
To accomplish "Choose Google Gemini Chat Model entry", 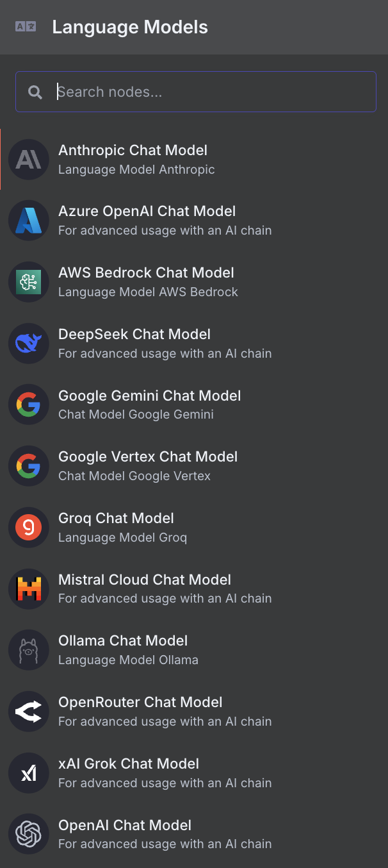I will point(149,396).
